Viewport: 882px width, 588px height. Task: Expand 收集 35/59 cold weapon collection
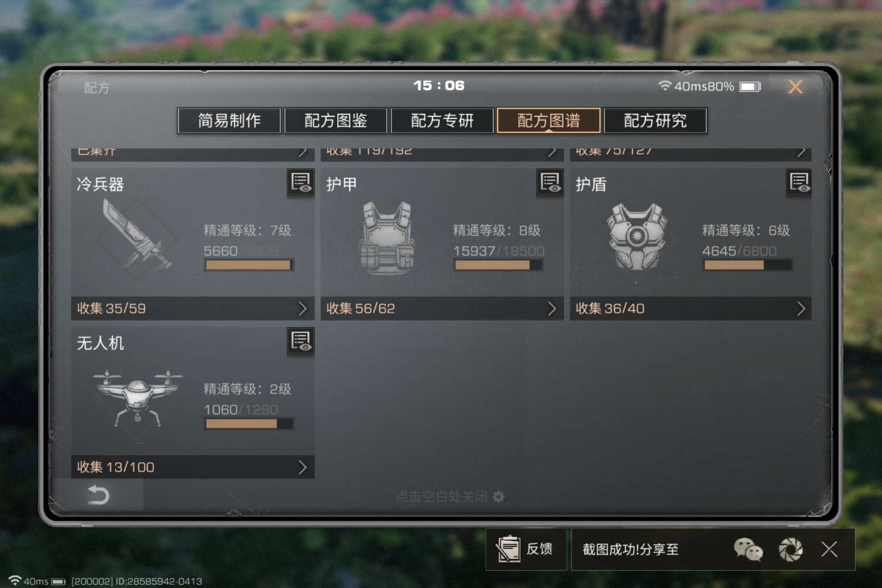pos(193,308)
